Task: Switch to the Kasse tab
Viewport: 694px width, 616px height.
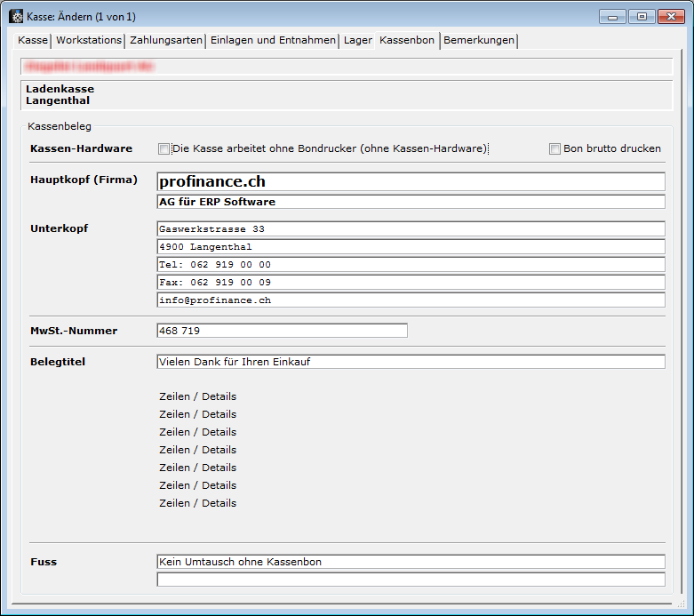Action: tap(33, 41)
